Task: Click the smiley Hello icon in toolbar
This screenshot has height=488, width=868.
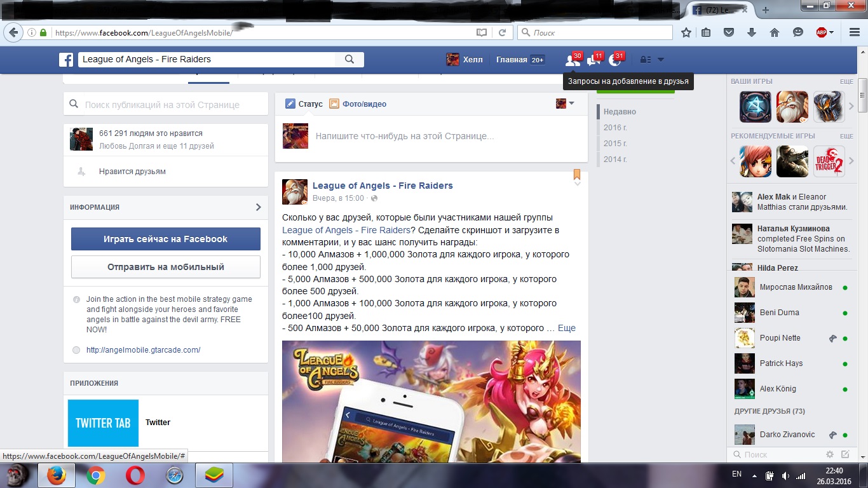Action: point(798,32)
